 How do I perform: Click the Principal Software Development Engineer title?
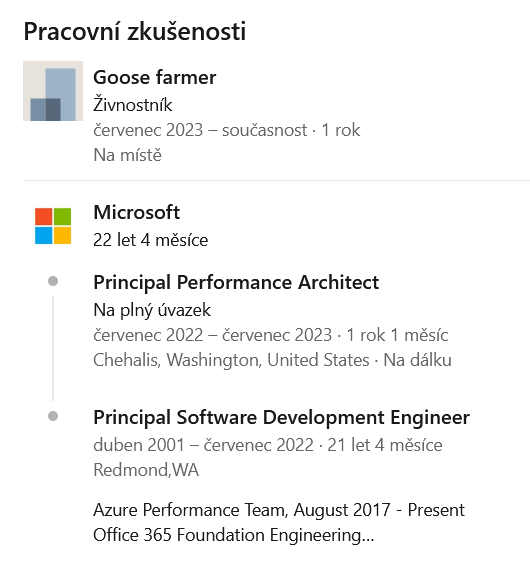coord(281,418)
